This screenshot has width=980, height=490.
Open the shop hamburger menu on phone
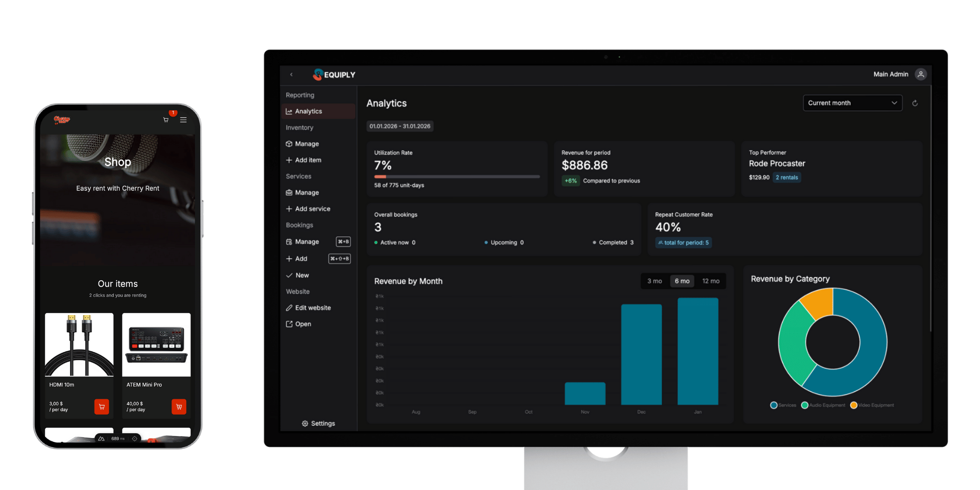(x=183, y=120)
